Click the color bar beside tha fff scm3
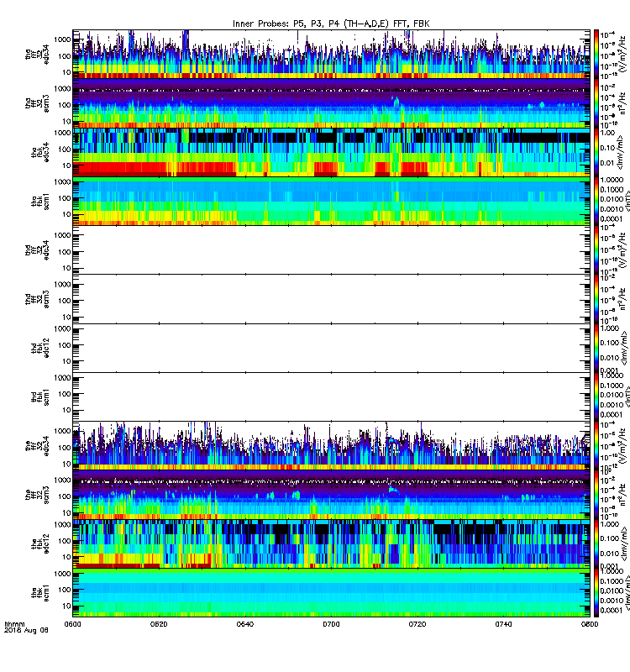Image resolution: width=630 pixels, height=672 pixels. point(596,103)
